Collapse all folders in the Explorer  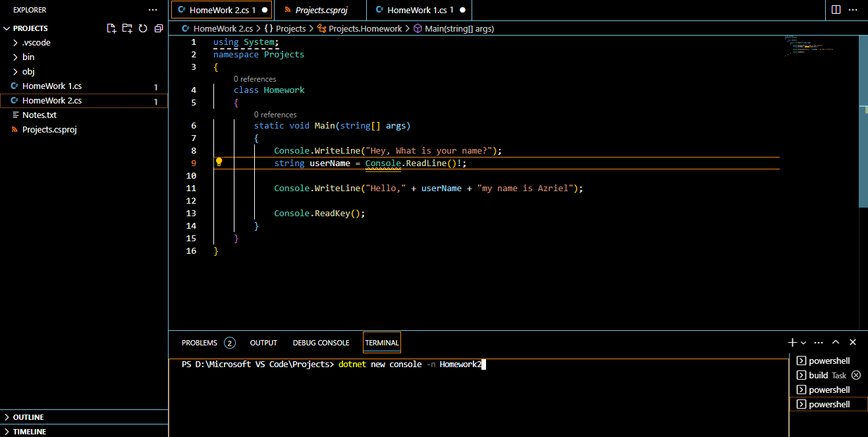coord(157,28)
